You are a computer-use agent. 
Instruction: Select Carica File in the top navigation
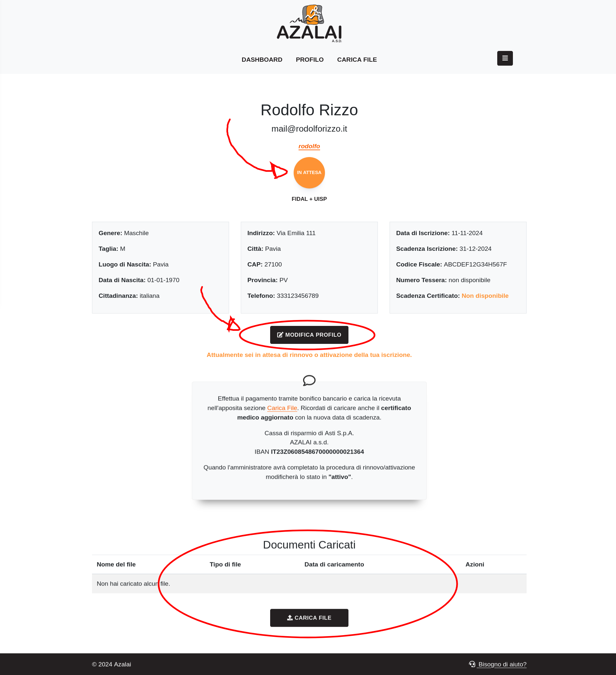point(357,60)
